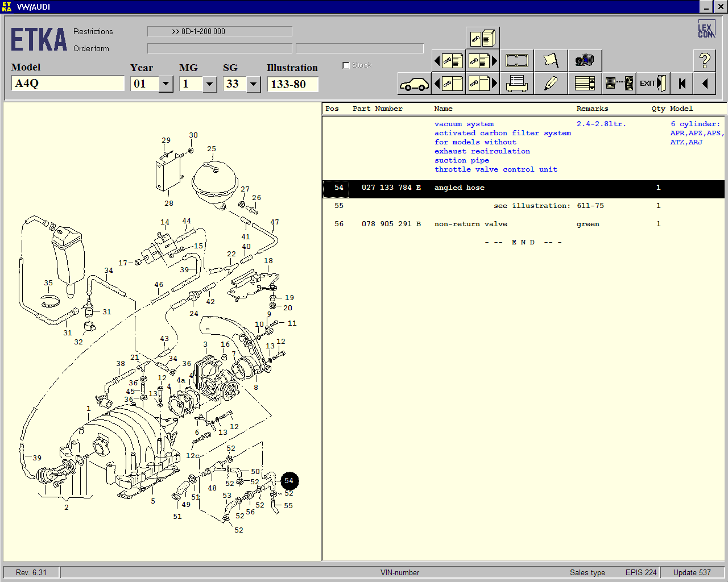This screenshot has height=582, width=728.
Task: Click position 18 in the diagram
Action: [x=268, y=261]
